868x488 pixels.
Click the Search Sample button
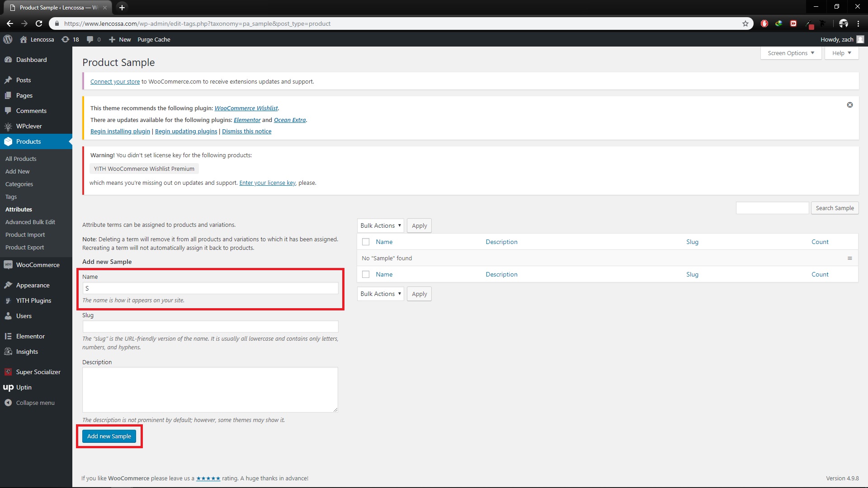click(x=835, y=208)
